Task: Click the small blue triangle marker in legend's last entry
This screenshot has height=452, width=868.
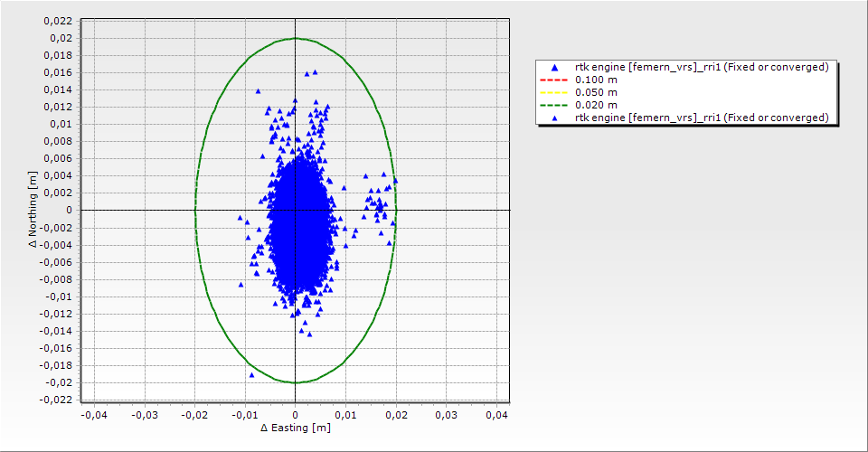Action: pyautogui.click(x=554, y=118)
